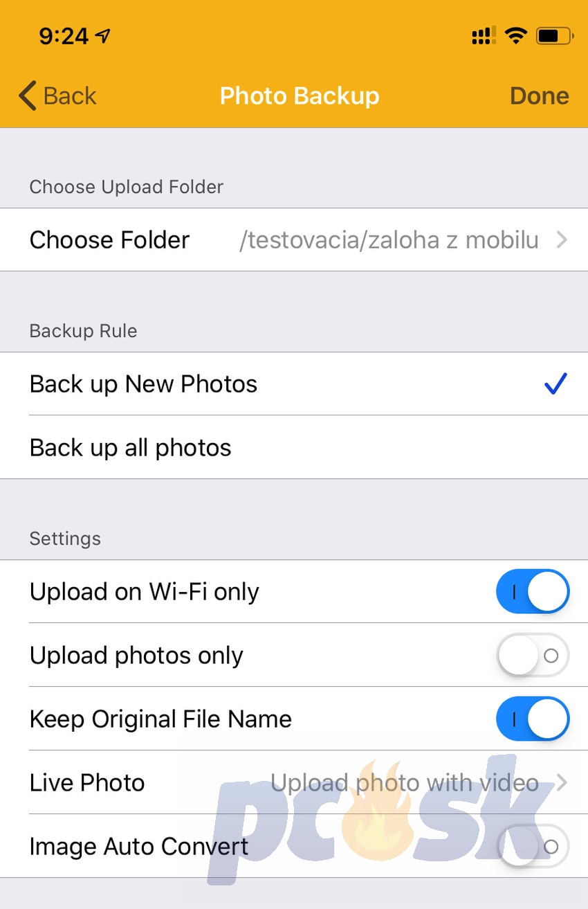The image size is (588, 909).
Task: Open the /testovacia/zaloha z mobilu folder path
Action: point(389,240)
